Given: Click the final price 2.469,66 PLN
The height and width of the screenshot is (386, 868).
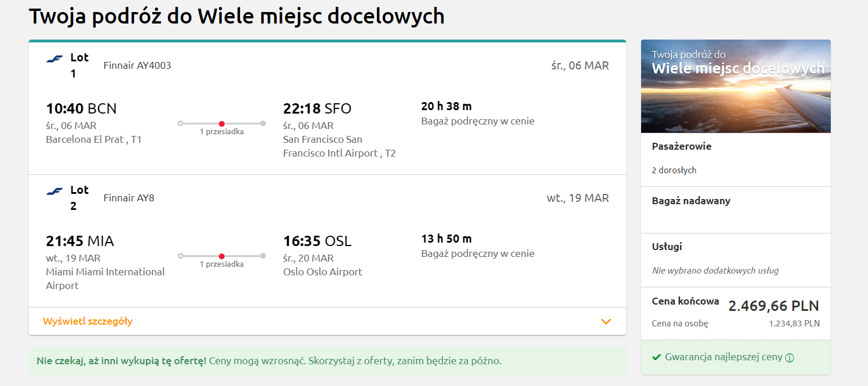Looking at the screenshot, I should [x=773, y=306].
